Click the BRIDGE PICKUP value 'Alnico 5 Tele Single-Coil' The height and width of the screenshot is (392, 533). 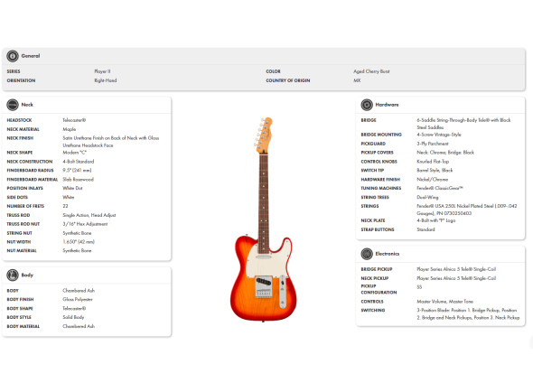tap(456, 269)
